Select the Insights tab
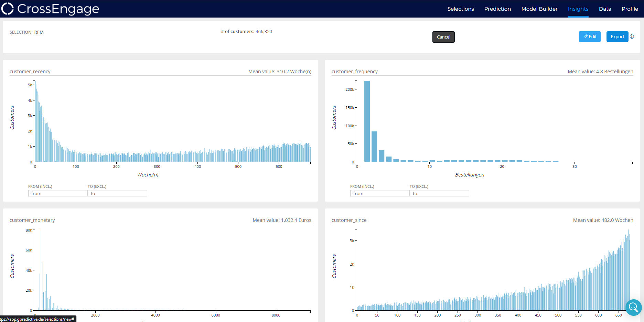 coord(578,9)
